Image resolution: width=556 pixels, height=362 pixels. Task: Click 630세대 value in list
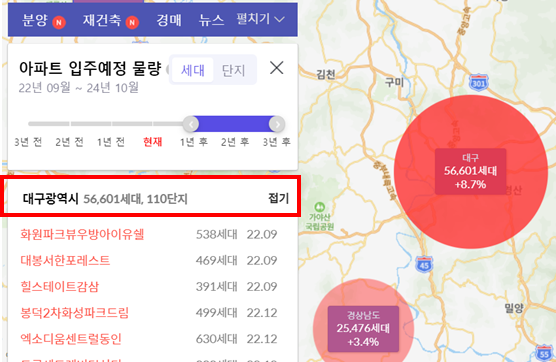point(216,339)
